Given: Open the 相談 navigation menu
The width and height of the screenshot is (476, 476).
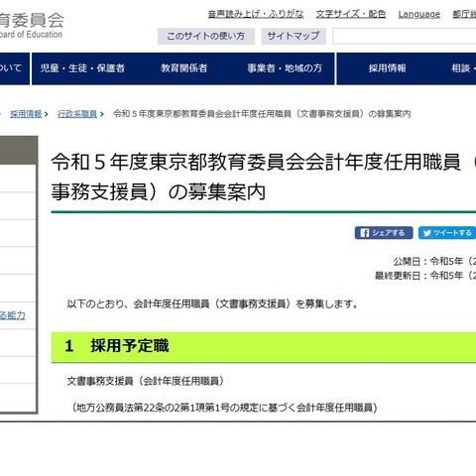Looking at the screenshot, I should click(463, 68).
